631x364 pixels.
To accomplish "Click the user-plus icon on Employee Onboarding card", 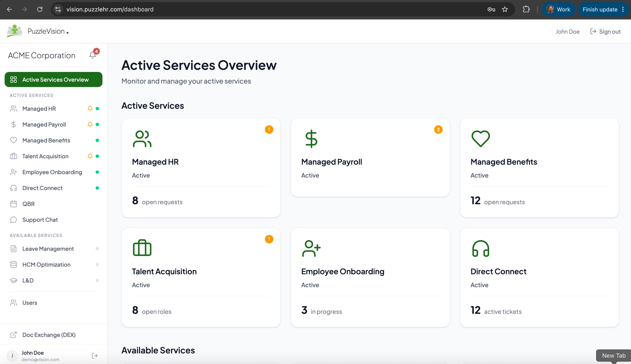I will [x=311, y=248].
